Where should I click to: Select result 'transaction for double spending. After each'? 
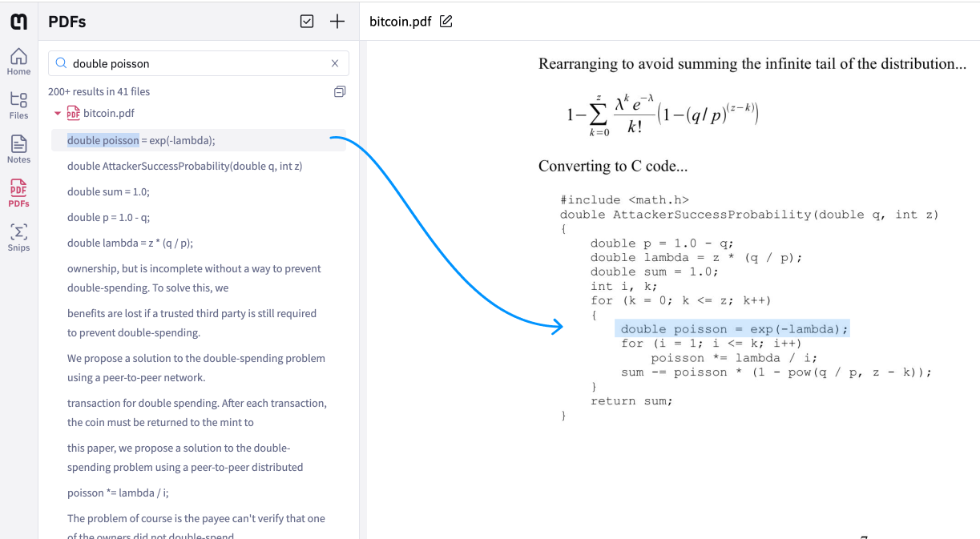pos(197,412)
